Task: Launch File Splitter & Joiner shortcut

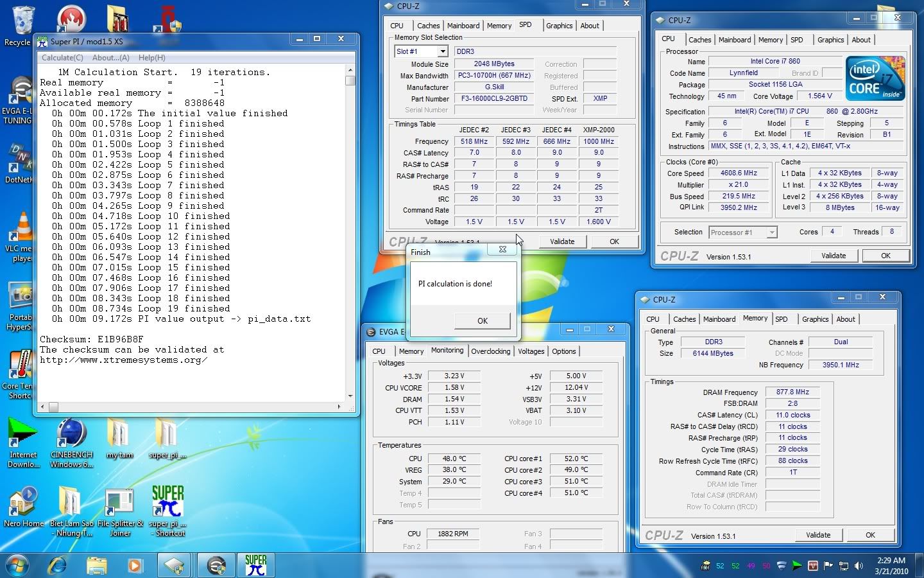Action: [120, 512]
